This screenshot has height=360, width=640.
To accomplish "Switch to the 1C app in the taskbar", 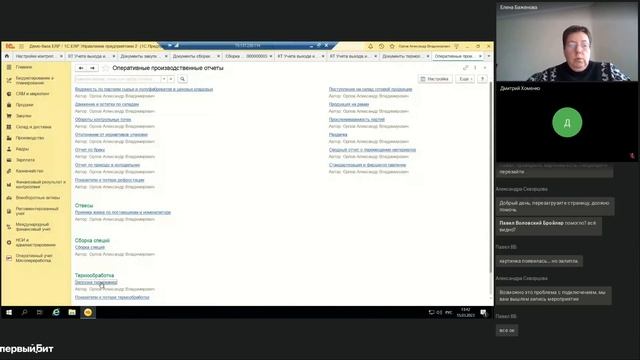I will pos(88,312).
